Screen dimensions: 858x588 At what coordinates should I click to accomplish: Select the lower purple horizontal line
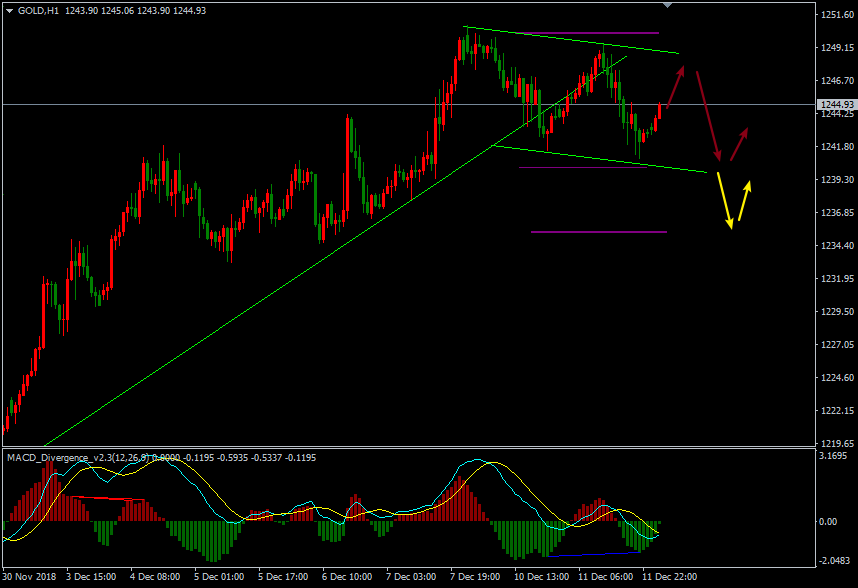[598, 232]
